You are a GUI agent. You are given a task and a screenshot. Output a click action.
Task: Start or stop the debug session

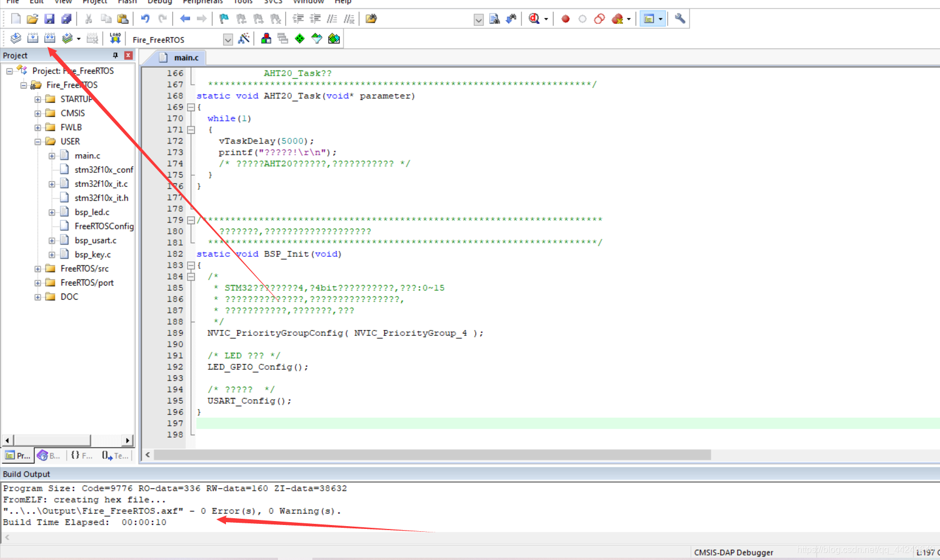[534, 19]
